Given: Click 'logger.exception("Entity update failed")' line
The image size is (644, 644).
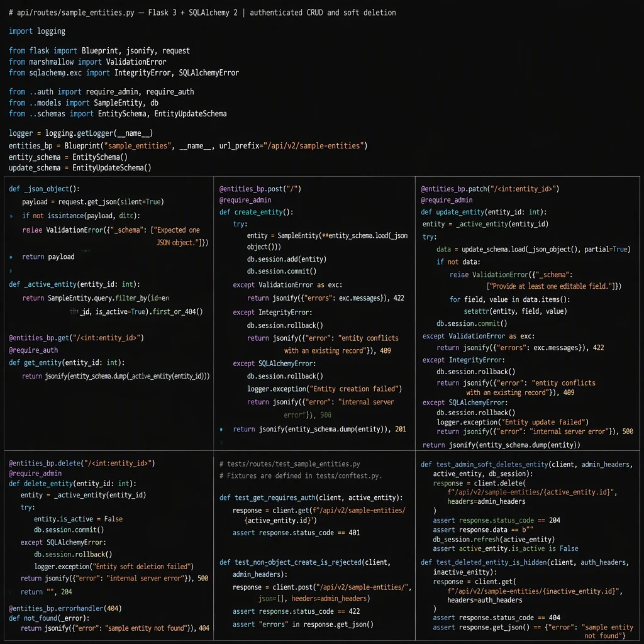Looking at the screenshot, I should pos(513,422).
